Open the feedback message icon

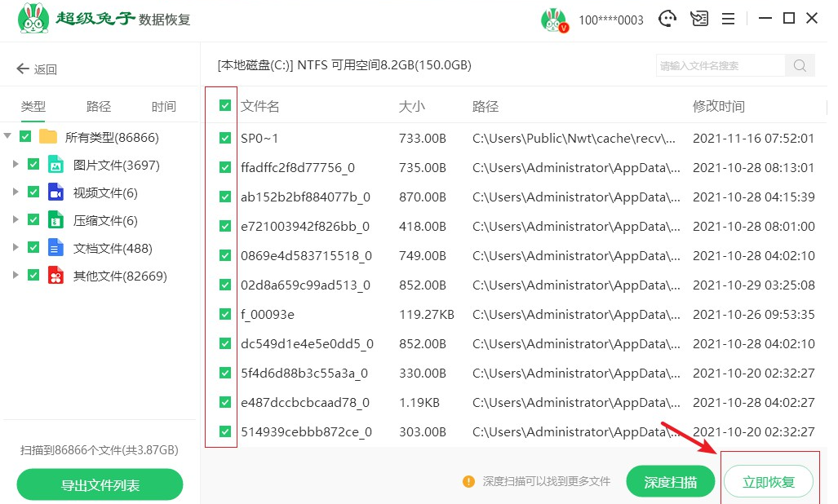pos(698,19)
